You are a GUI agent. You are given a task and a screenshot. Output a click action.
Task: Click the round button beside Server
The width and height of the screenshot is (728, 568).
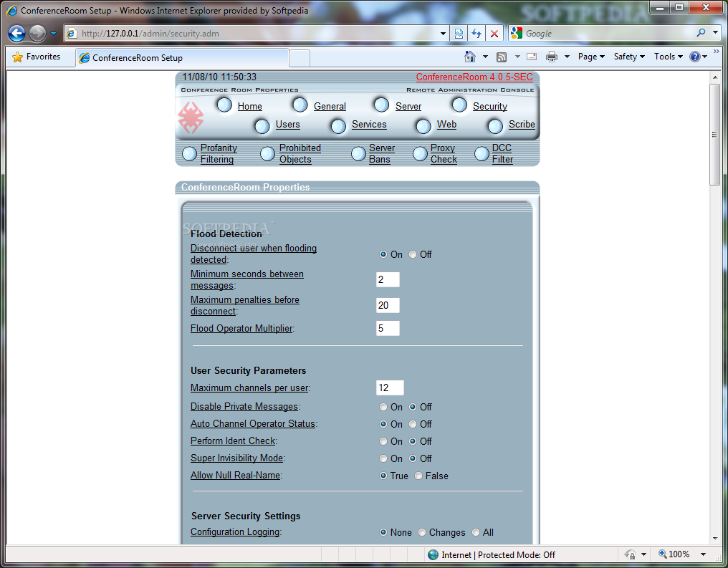coord(382,105)
